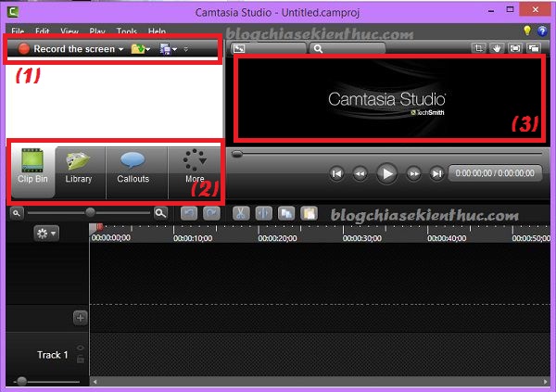Jump to next clip button
The image size is (556, 392).
pos(436,174)
